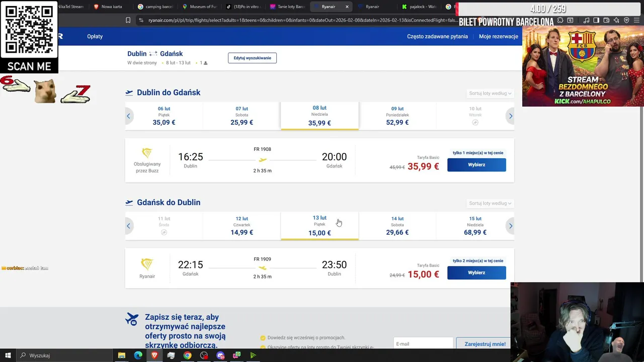644x362 pixels.
Task: Click 'Dublin do Gdańsk' heading
Action: pos(169,93)
